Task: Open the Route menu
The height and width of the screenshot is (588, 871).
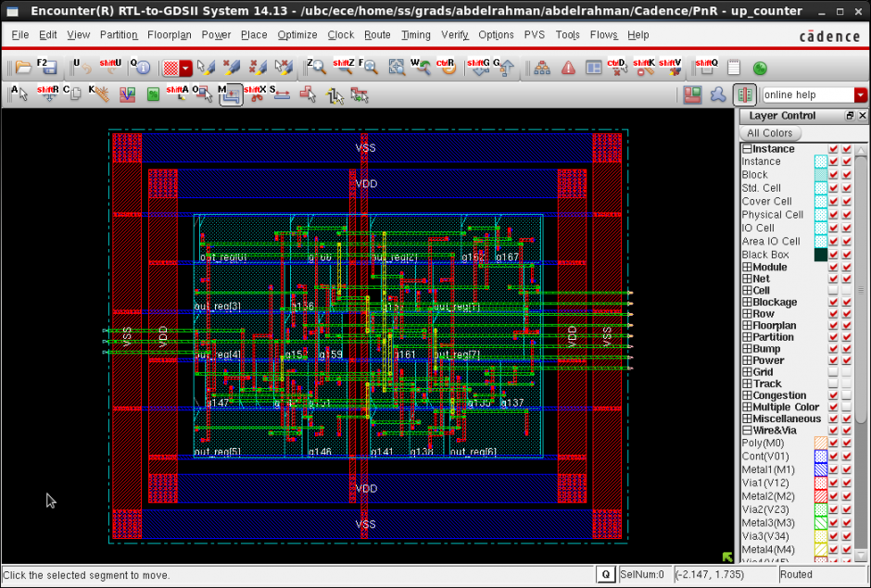Action: pos(377,35)
